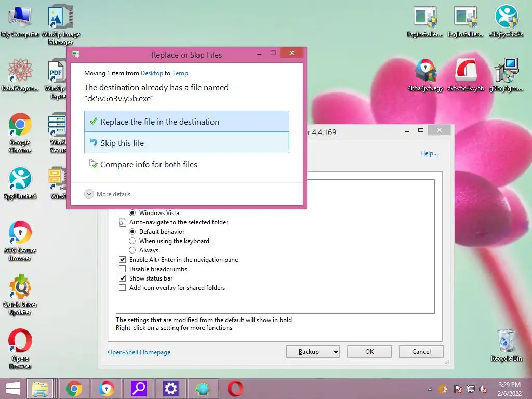Image resolution: width=532 pixels, height=399 pixels.
Task: Open AVG Secure Browser desktop shortcut
Action: [20, 241]
